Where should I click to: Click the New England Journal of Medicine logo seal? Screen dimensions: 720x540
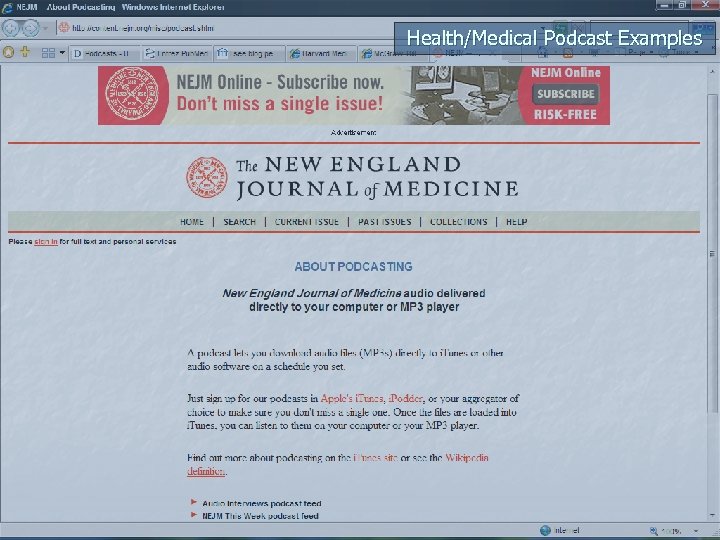pyautogui.click(x=207, y=177)
